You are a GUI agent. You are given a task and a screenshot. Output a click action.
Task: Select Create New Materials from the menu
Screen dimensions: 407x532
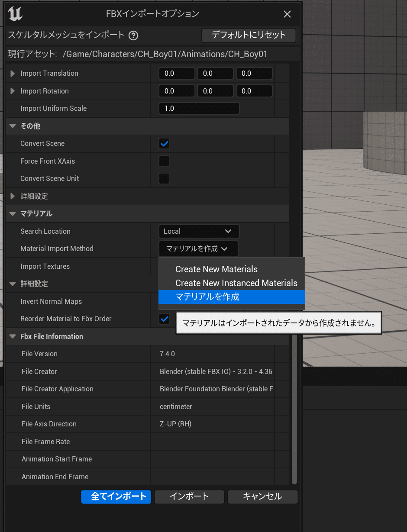click(216, 269)
